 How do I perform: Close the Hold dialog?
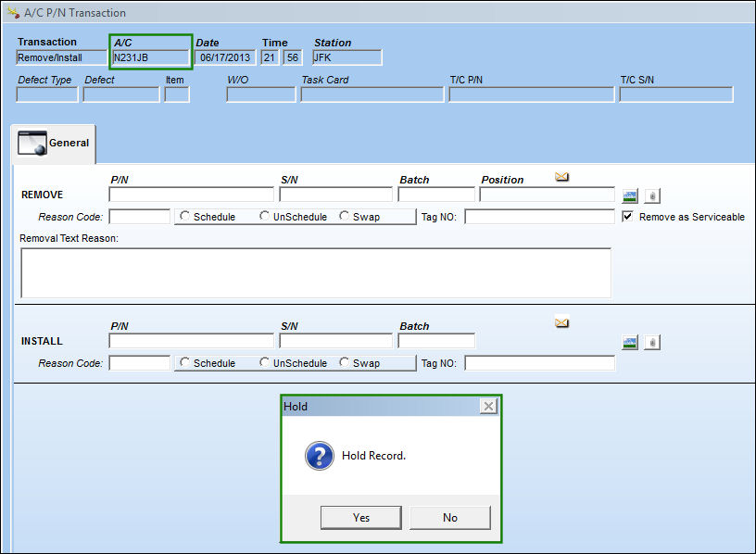[x=488, y=407]
